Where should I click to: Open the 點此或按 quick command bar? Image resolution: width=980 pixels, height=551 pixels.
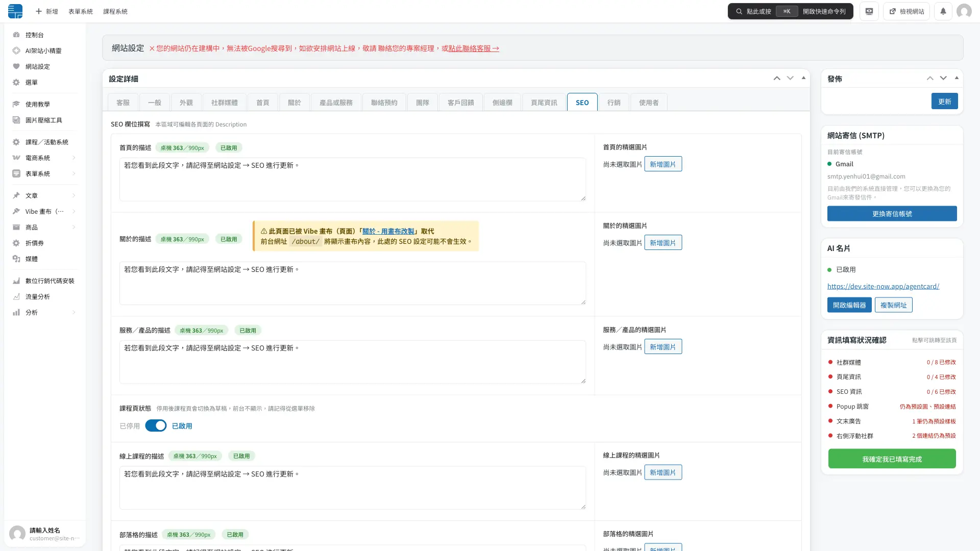tap(790, 11)
